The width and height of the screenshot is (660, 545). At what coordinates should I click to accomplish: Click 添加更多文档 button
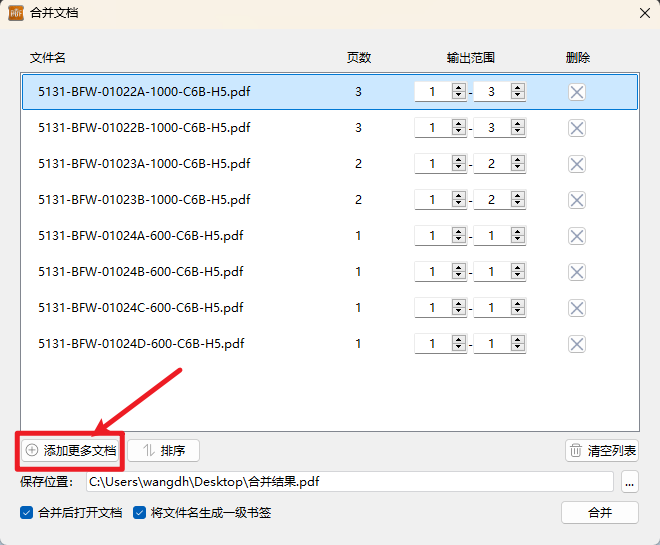(x=70, y=451)
